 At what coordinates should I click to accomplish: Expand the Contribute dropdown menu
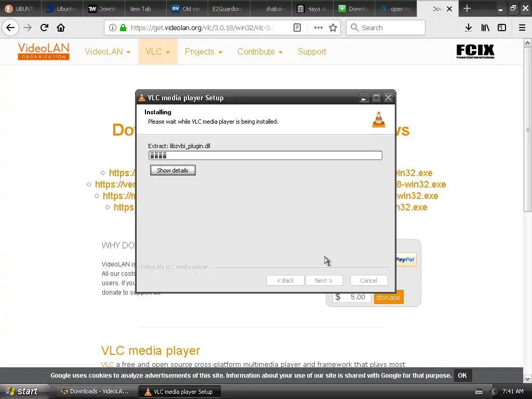260,51
